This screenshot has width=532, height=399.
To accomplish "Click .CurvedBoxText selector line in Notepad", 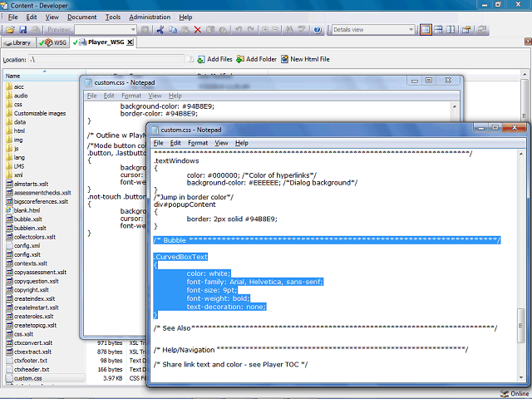I will click(x=180, y=257).
